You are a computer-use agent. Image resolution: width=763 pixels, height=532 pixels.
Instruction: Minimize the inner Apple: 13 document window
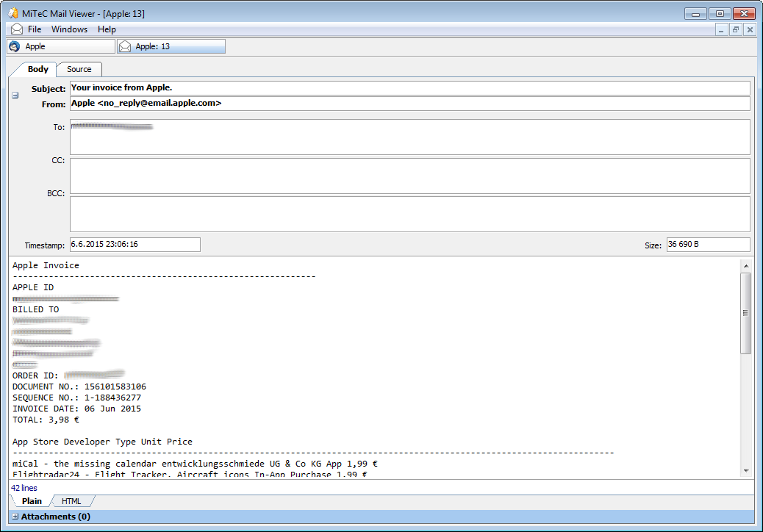click(721, 30)
